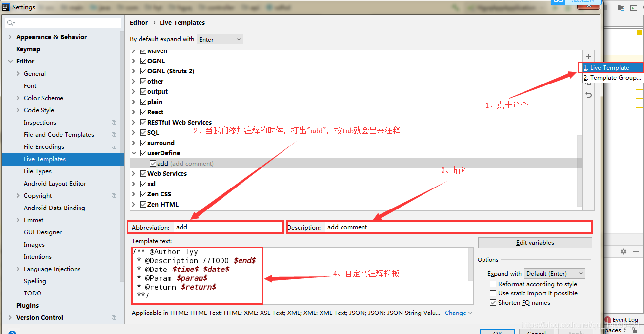Open the Event Log icon in status bar
Image resolution: width=644 pixels, height=334 pixels.
click(x=607, y=320)
